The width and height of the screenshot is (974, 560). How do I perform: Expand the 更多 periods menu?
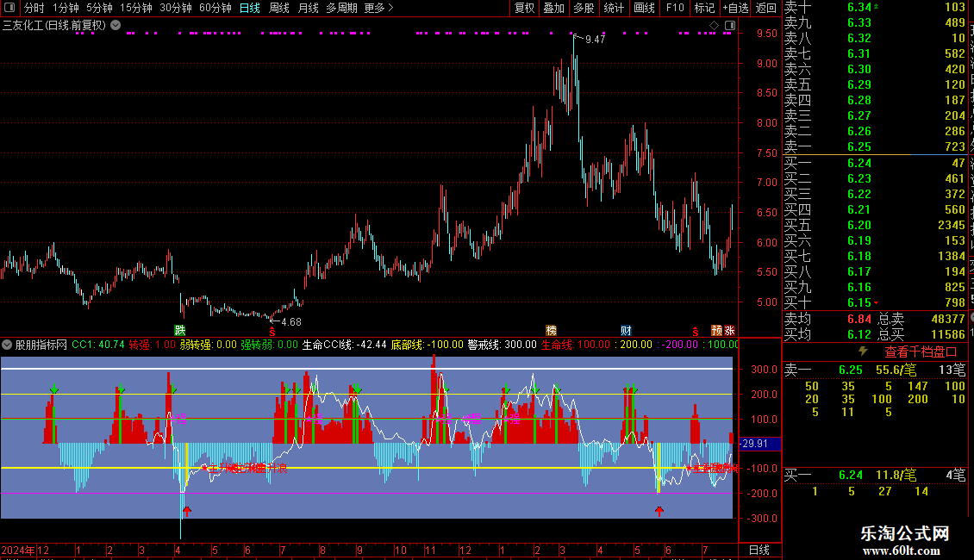pyautogui.click(x=379, y=8)
